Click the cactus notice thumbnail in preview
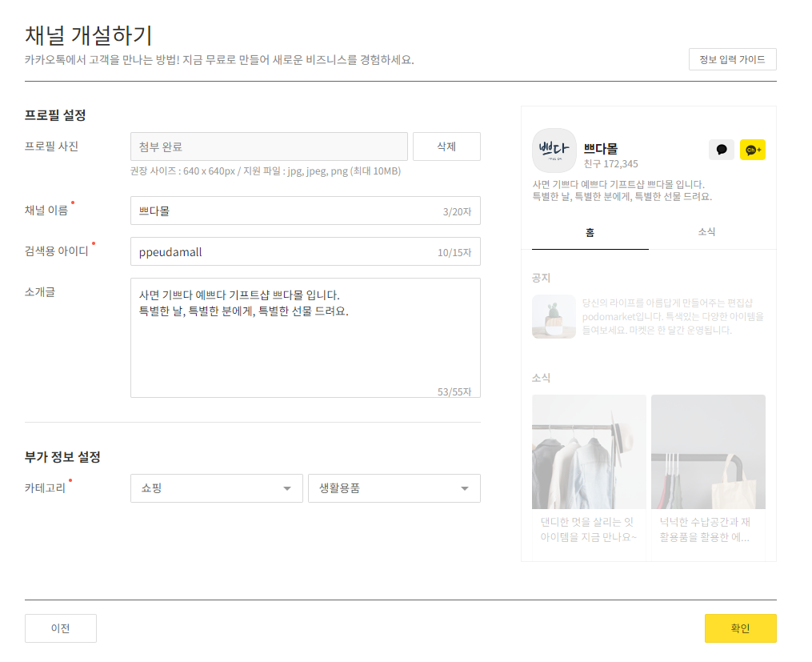The image size is (812, 662). [x=554, y=316]
